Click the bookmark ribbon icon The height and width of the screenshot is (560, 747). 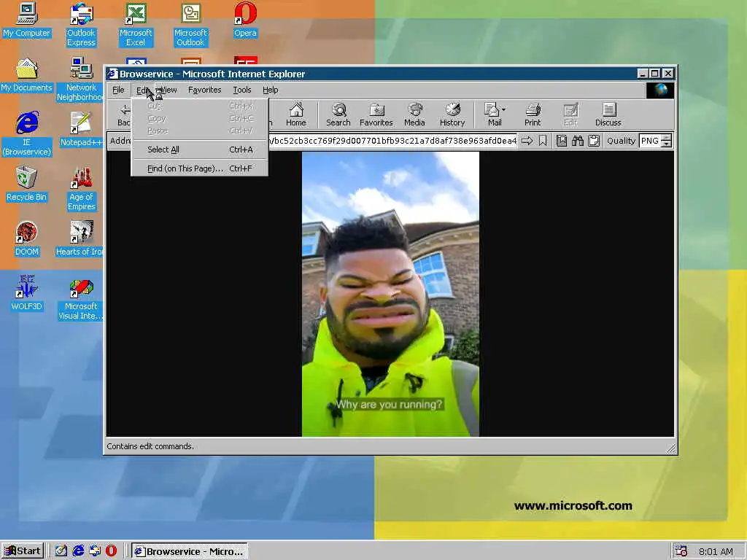(543, 141)
